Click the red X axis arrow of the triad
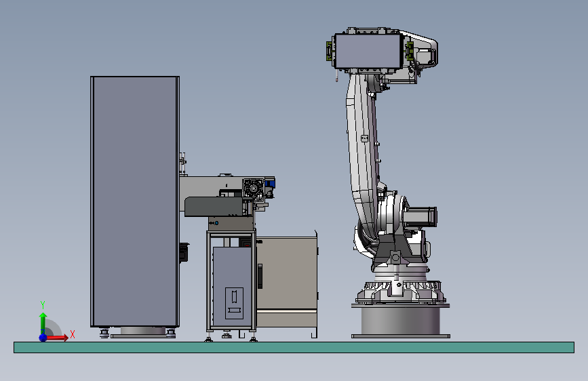 [57, 338]
